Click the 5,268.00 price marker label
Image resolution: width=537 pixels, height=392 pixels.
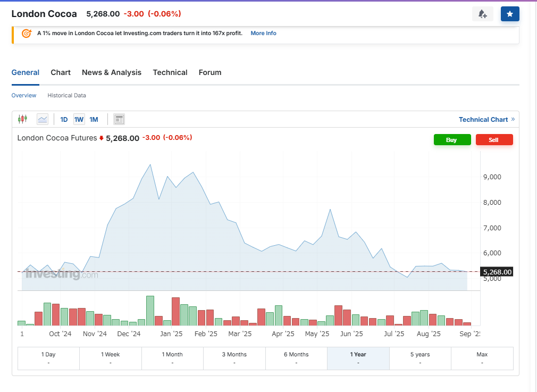click(x=497, y=272)
